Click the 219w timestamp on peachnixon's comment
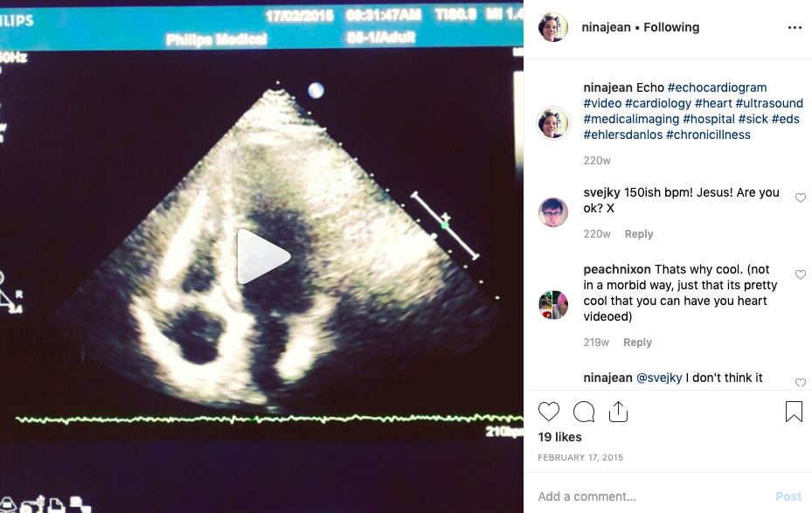812x513 pixels. 596,343
